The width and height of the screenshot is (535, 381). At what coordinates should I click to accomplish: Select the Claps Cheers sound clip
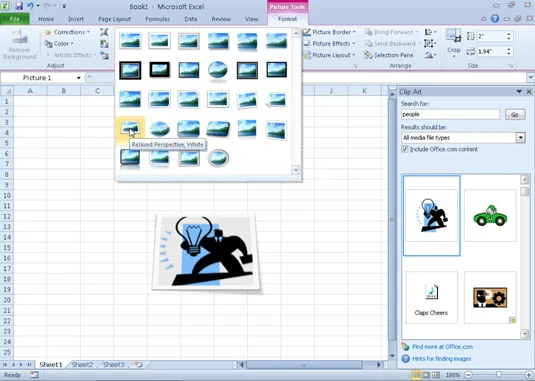(432, 297)
